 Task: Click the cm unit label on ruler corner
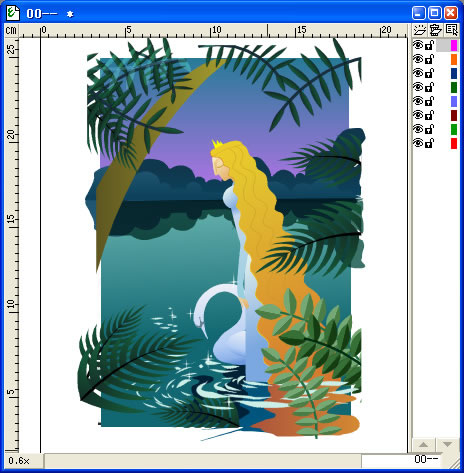click(x=11, y=31)
